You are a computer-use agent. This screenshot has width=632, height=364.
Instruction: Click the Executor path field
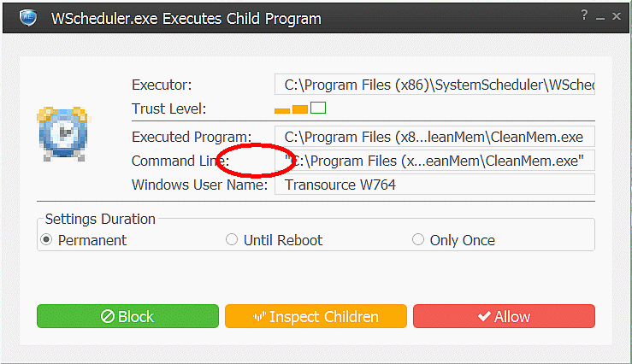(x=434, y=85)
